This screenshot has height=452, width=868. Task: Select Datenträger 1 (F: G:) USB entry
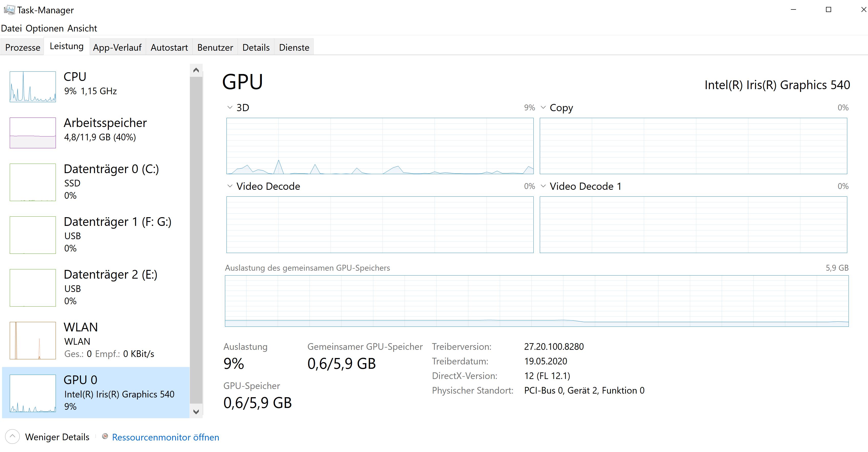117,235
